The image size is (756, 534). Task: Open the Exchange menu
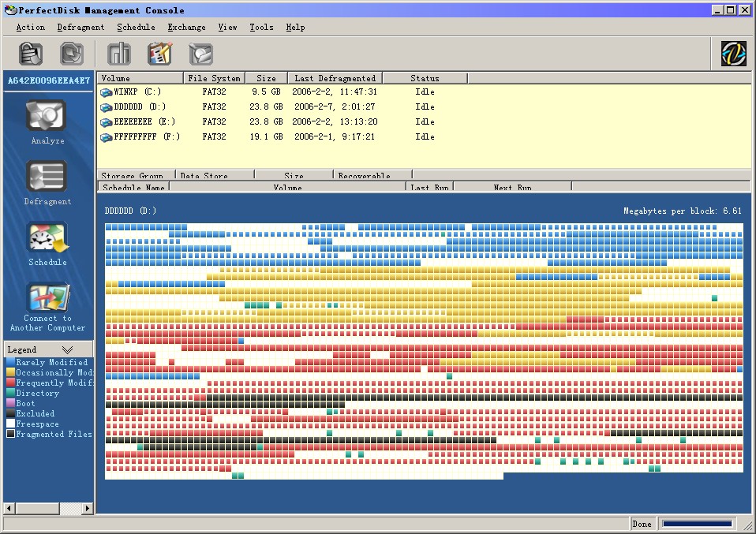[186, 27]
